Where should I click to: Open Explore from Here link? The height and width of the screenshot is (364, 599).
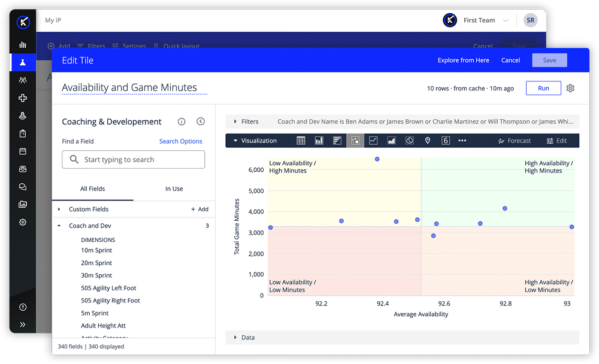point(464,60)
